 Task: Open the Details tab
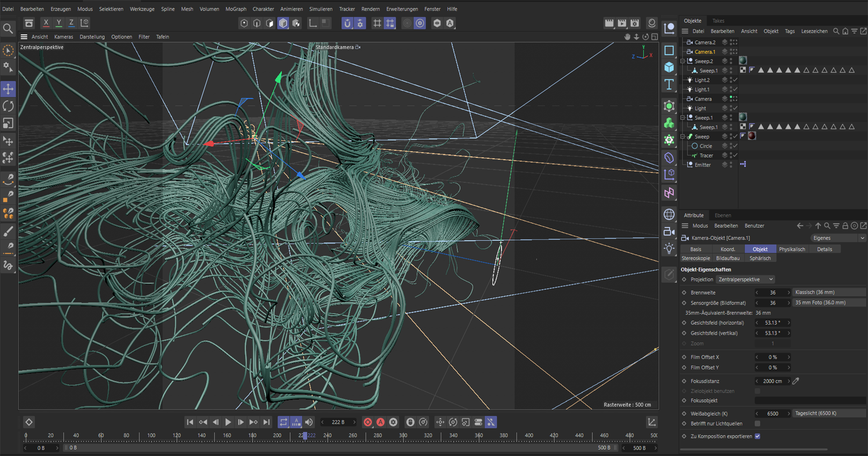click(x=824, y=249)
